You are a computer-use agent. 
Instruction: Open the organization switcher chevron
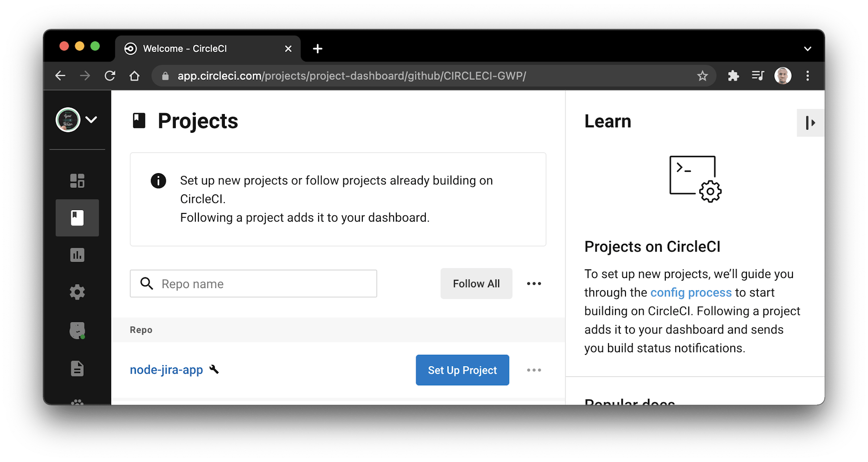click(91, 120)
